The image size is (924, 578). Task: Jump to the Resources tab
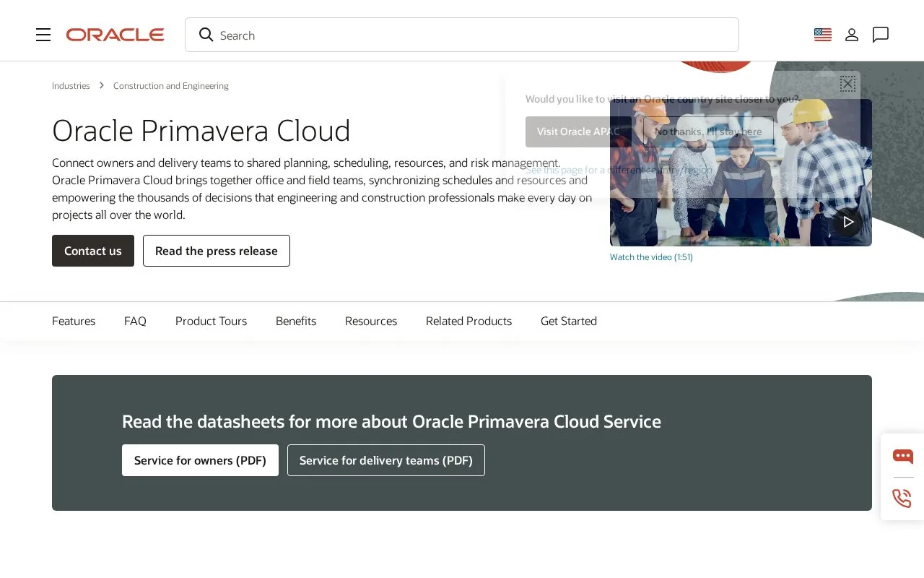pos(371,321)
